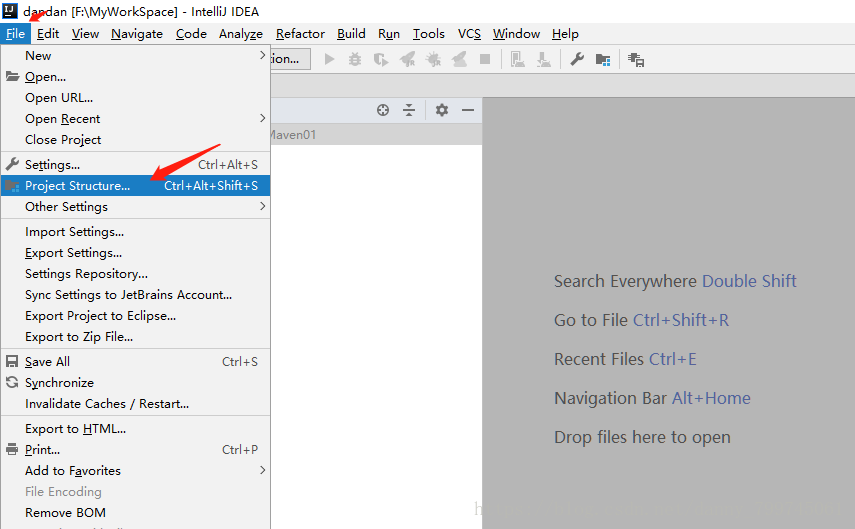Open the File menu
This screenshot has height=529, width=855.
(x=15, y=34)
